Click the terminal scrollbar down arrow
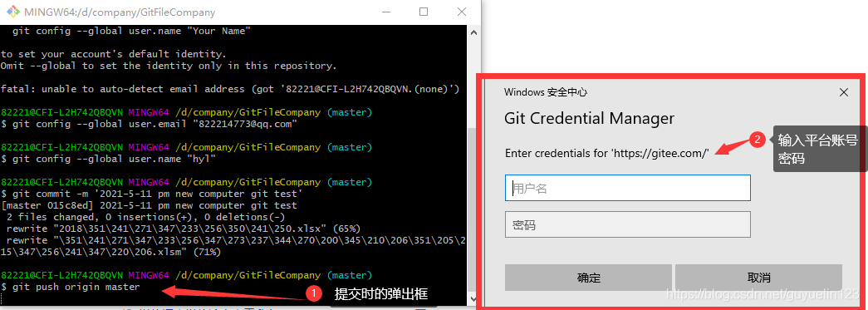 [x=473, y=299]
